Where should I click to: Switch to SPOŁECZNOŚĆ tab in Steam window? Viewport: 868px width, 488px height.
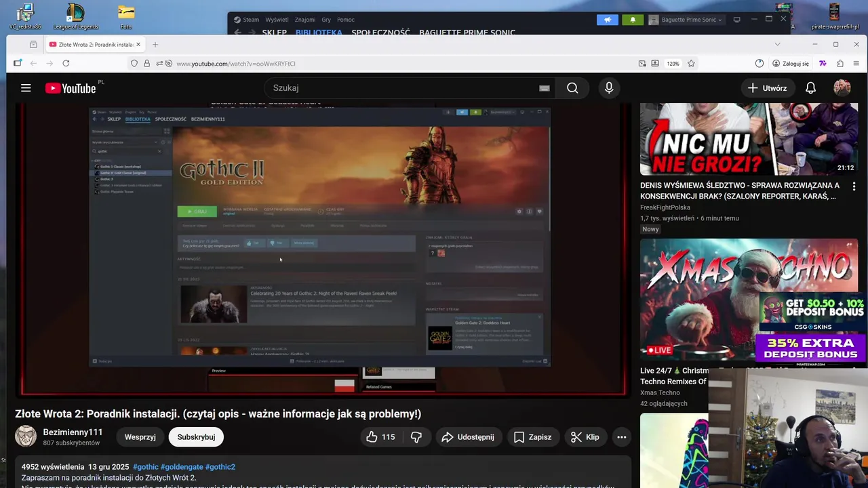tap(380, 32)
